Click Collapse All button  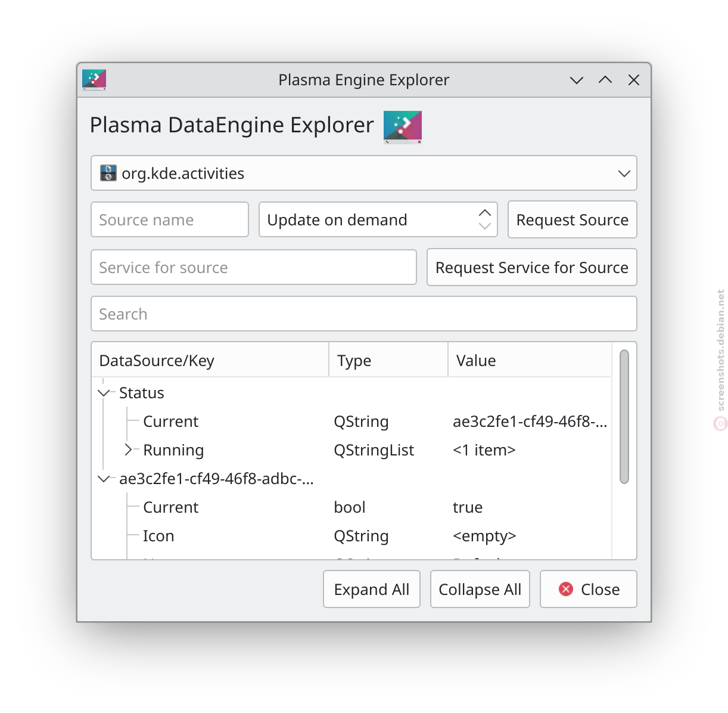pyautogui.click(x=480, y=589)
